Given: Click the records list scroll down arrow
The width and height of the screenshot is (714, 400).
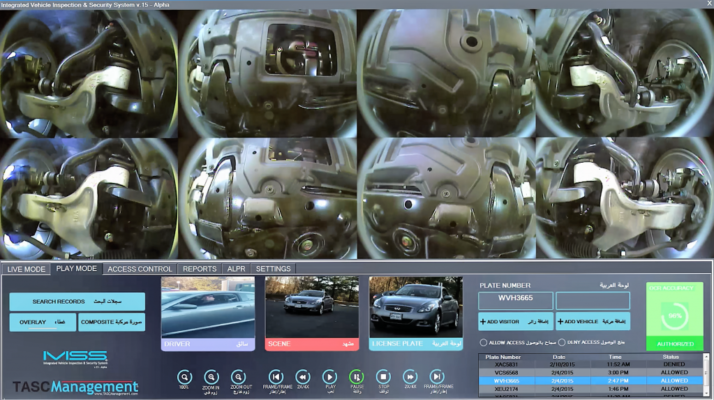Looking at the screenshot, I should coord(706,393).
